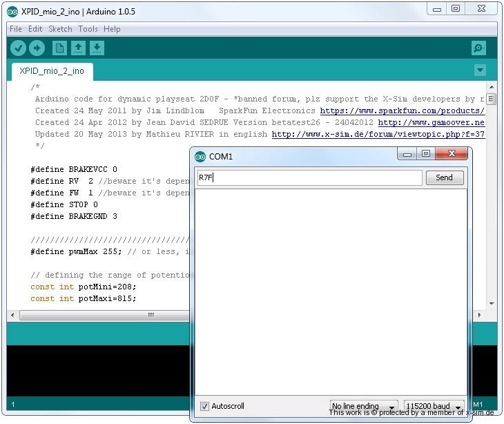Create a new sketch with New icon
Screen dimensions: 504x424
60,48
